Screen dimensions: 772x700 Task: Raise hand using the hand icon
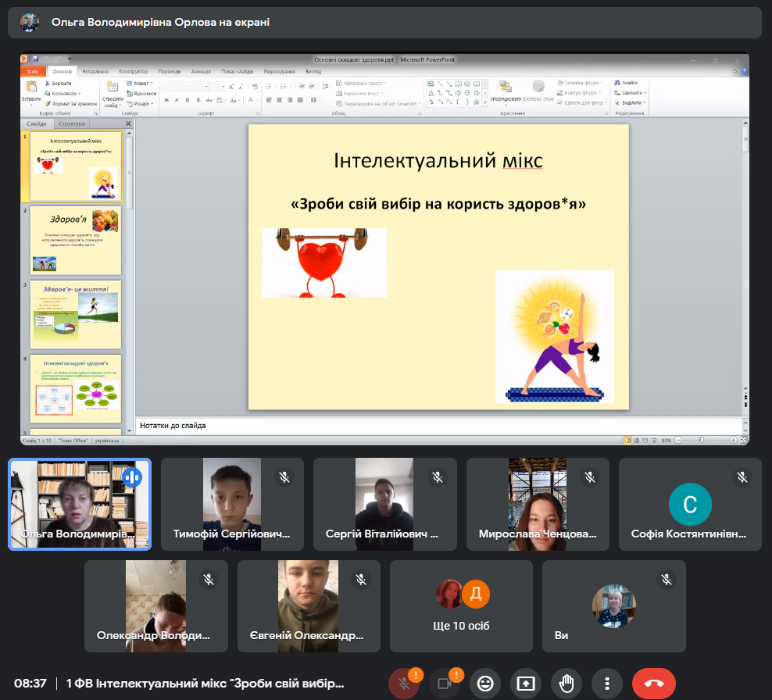coord(566,684)
